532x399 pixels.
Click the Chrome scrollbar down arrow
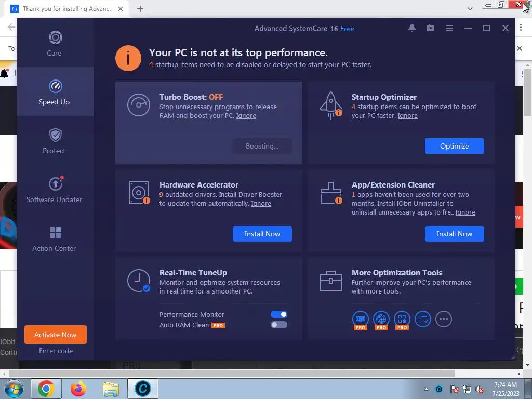[528, 365]
